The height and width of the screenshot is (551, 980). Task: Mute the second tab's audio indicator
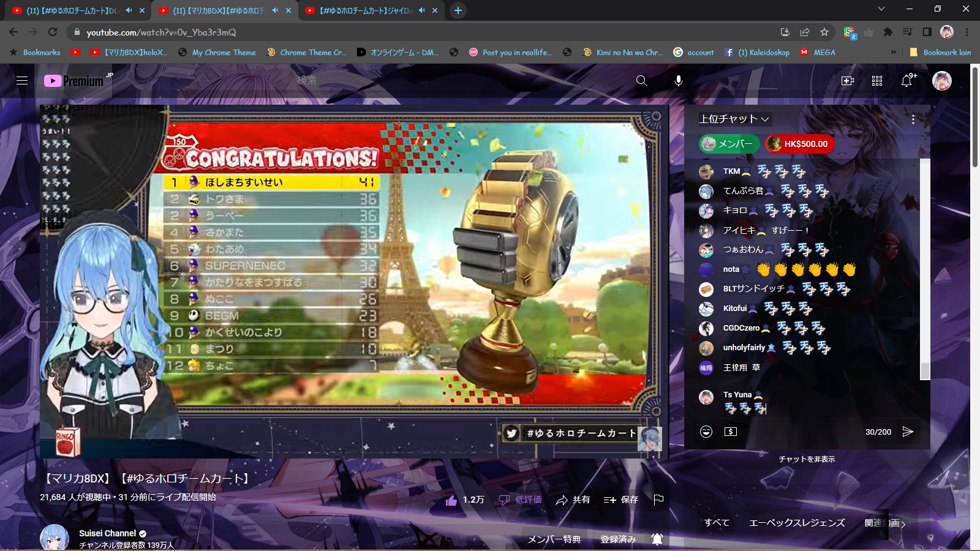[275, 10]
